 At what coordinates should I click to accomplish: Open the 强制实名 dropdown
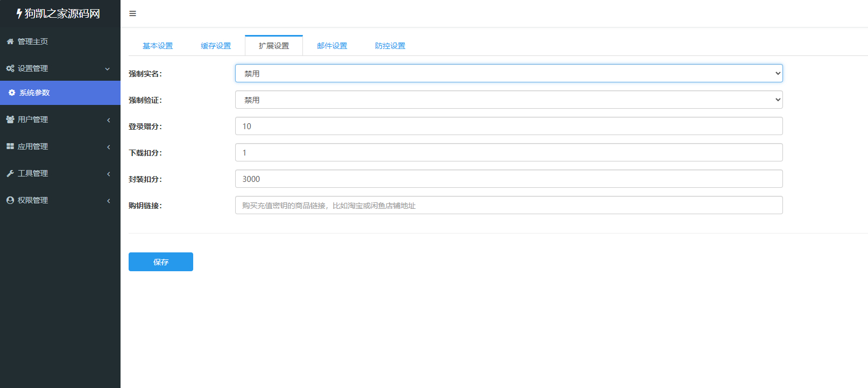509,73
